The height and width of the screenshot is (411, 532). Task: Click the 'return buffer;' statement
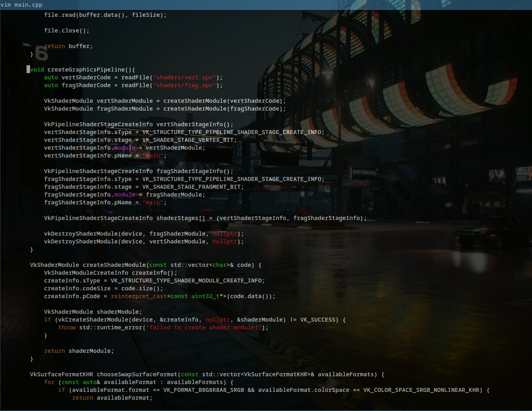[69, 46]
